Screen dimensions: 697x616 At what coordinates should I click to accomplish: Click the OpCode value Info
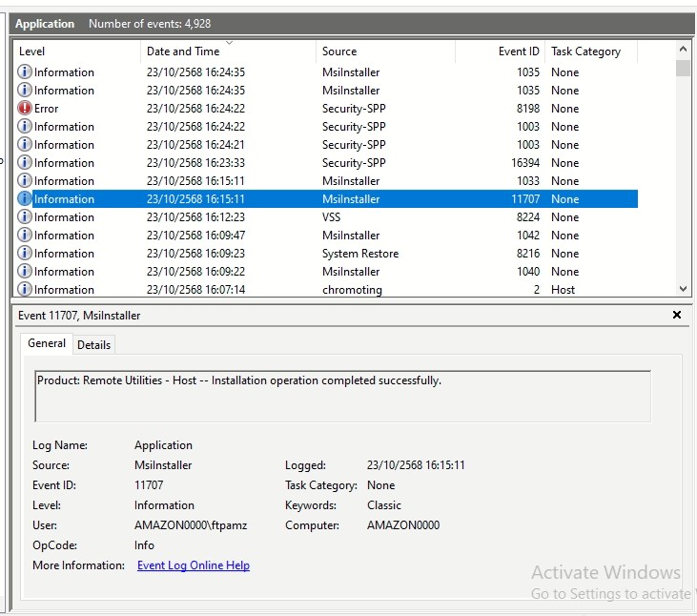point(144,545)
